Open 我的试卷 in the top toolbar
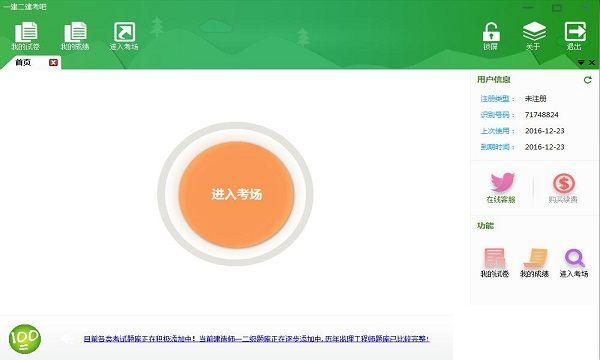600x360 pixels. [x=26, y=36]
